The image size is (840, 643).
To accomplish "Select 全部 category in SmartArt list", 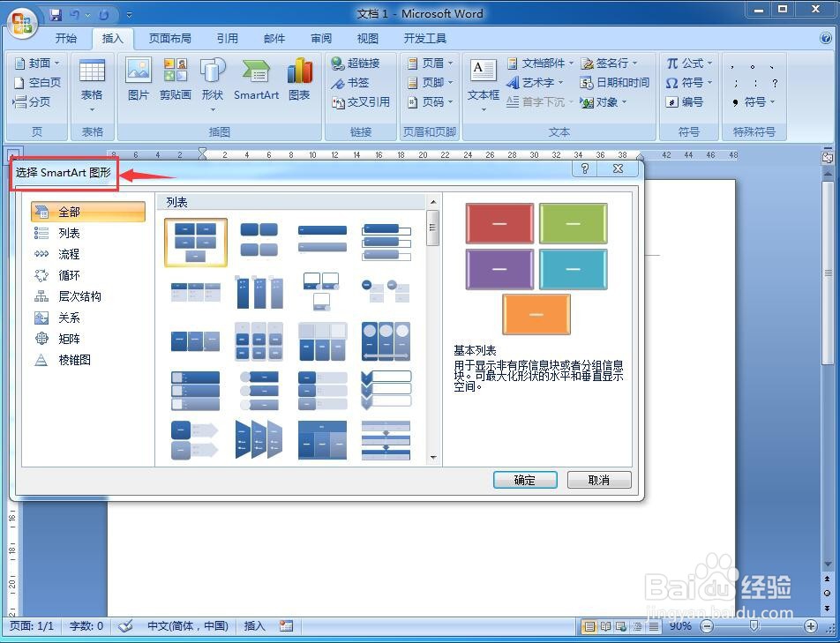I will coord(88,212).
